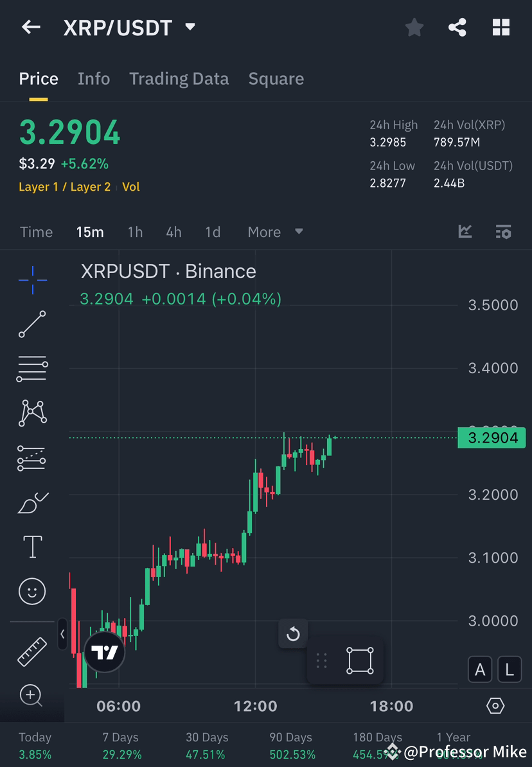This screenshot has width=532, height=767.
Task: Select the crosshair cursor tool
Action: tap(32, 279)
